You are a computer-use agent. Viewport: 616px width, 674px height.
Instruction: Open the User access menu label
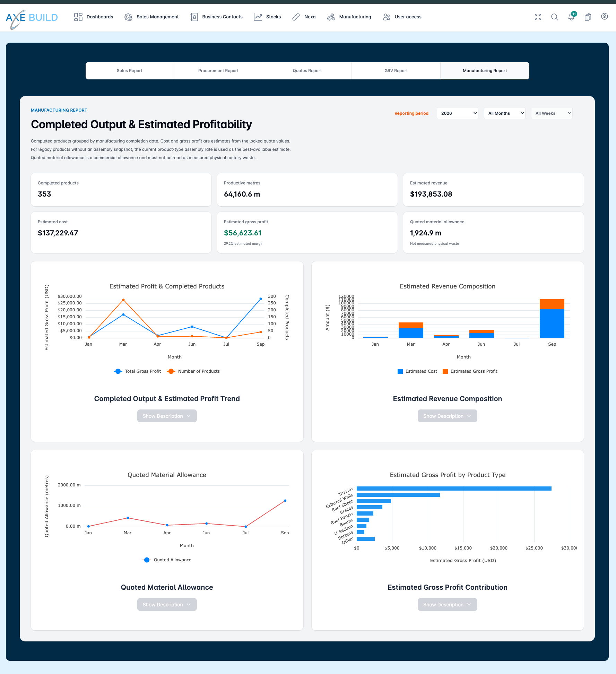tap(408, 17)
